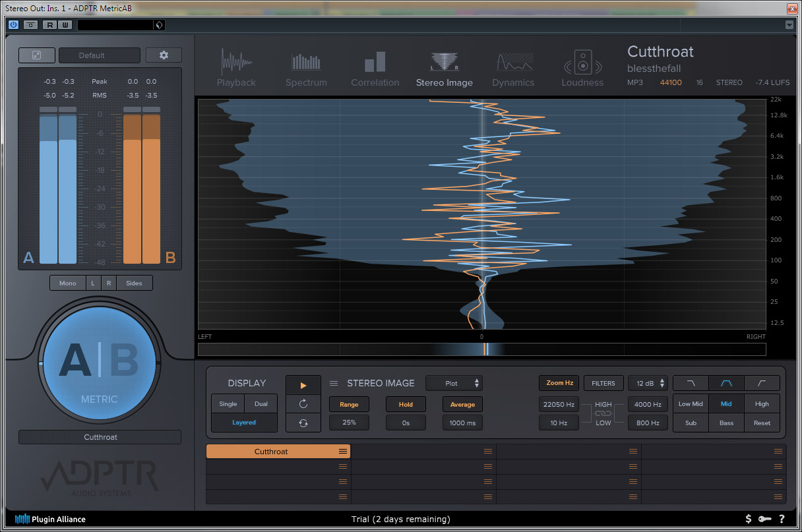Choose Layered display mode

(244, 423)
